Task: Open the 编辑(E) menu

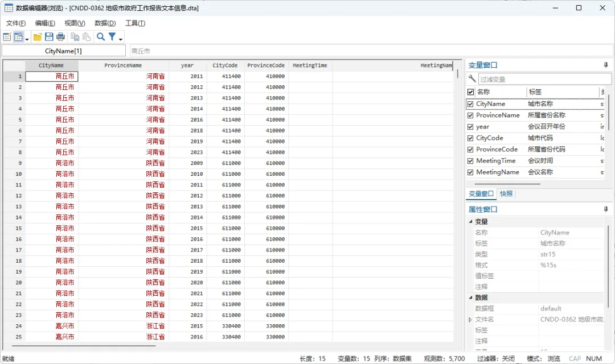Action: coord(45,23)
